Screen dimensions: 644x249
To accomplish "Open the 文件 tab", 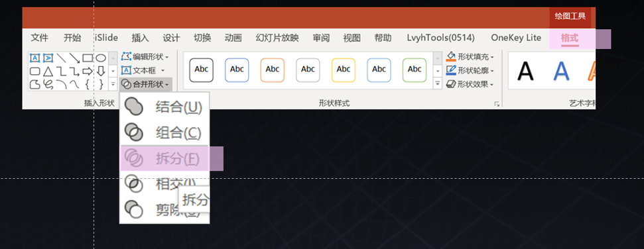I will [x=39, y=38].
